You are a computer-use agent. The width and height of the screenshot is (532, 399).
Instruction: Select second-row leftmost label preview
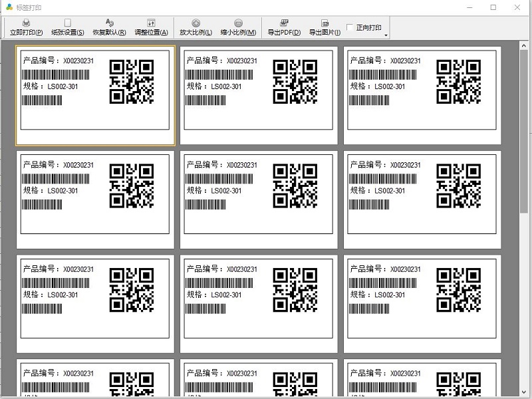(95, 200)
